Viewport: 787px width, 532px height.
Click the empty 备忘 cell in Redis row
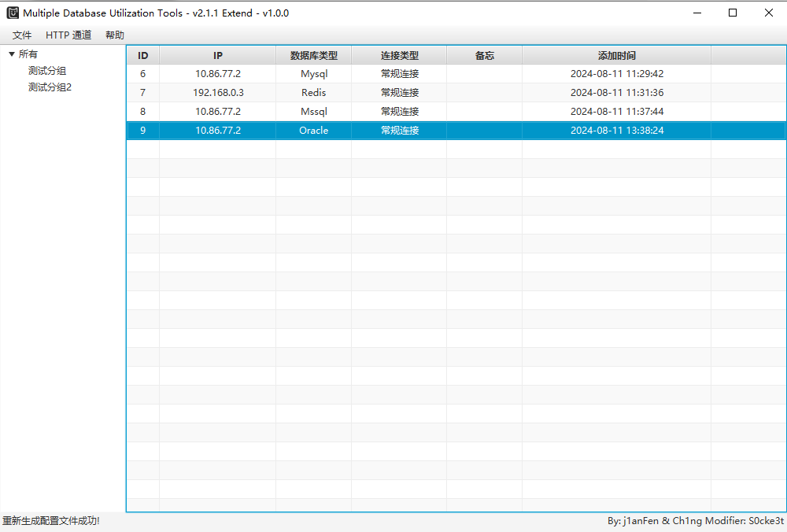(484, 93)
